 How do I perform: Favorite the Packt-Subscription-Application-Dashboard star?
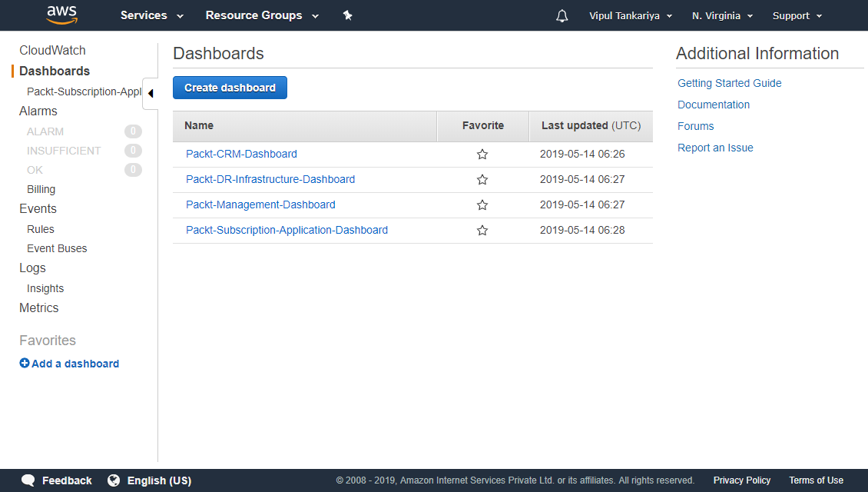pyautogui.click(x=482, y=230)
